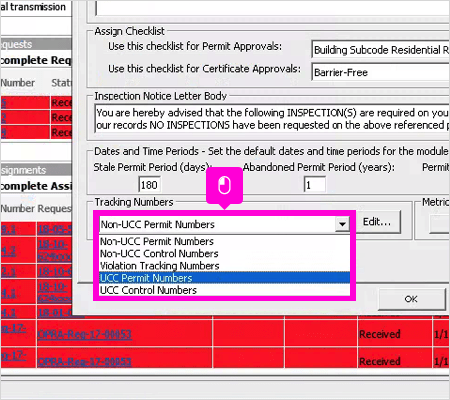
Task: Click the Number column header in requests
Action: click(x=18, y=83)
